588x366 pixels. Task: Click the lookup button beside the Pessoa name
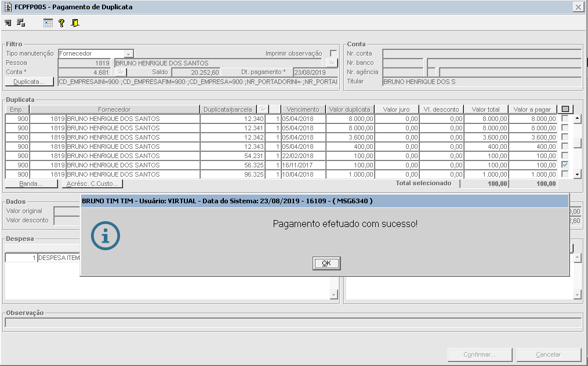click(x=332, y=63)
